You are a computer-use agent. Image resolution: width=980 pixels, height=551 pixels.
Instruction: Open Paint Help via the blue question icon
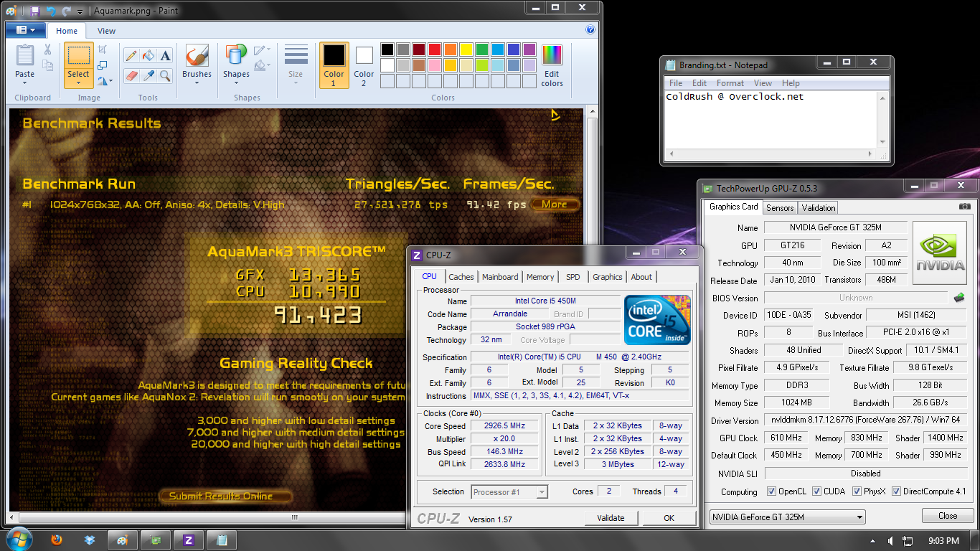[590, 30]
